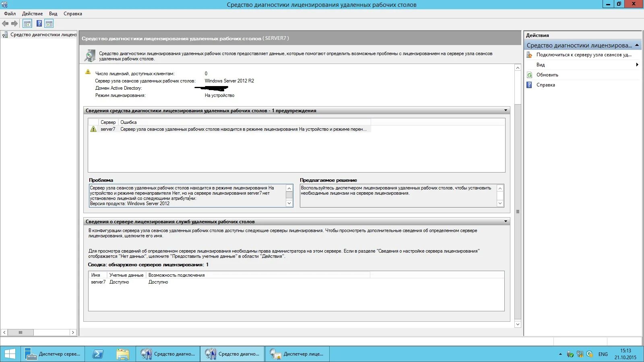Click the system menu icon in title bar
The height and width of the screenshot is (362, 644).
[x=4, y=5]
